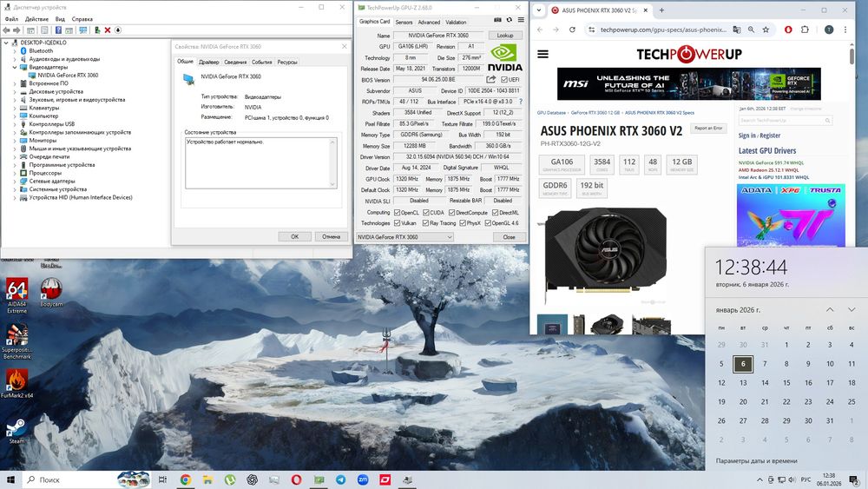Switch to the Драйвер tab in properties dialog
The image size is (868, 489).
click(208, 62)
